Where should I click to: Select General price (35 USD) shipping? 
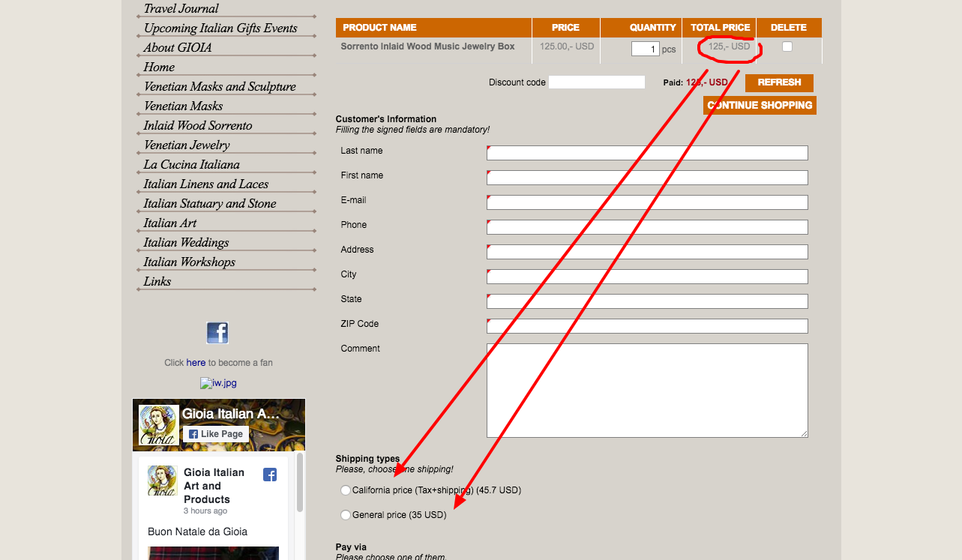pos(346,515)
